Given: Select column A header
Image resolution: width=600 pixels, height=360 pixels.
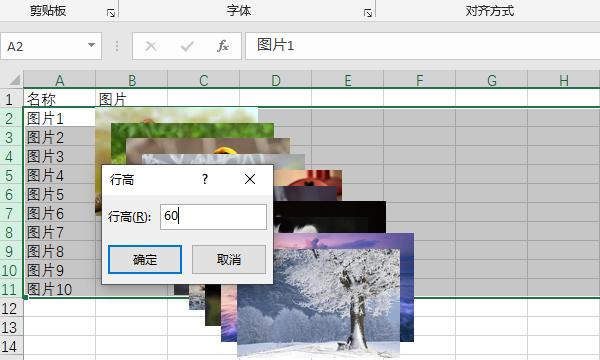Looking at the screenshot, I should (59, 80).
